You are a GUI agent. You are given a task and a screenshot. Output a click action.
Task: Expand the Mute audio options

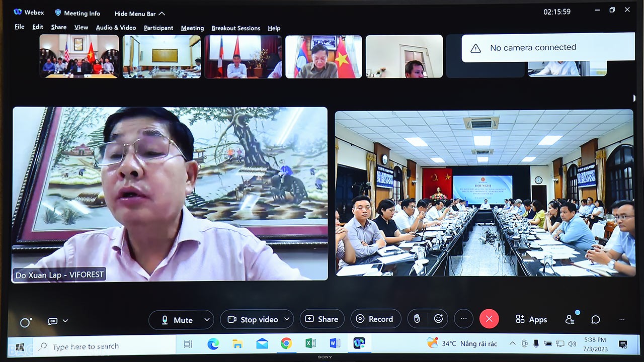coord(207,319)
